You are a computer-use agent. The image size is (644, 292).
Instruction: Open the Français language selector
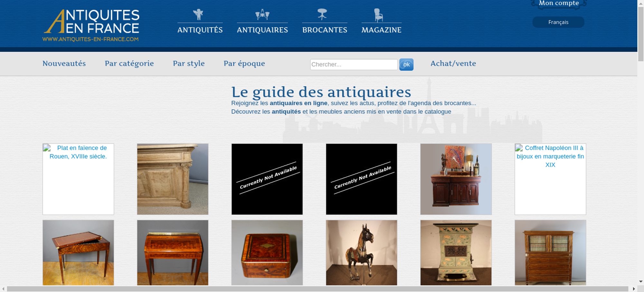pyautogui.click(x=558, y=22)
